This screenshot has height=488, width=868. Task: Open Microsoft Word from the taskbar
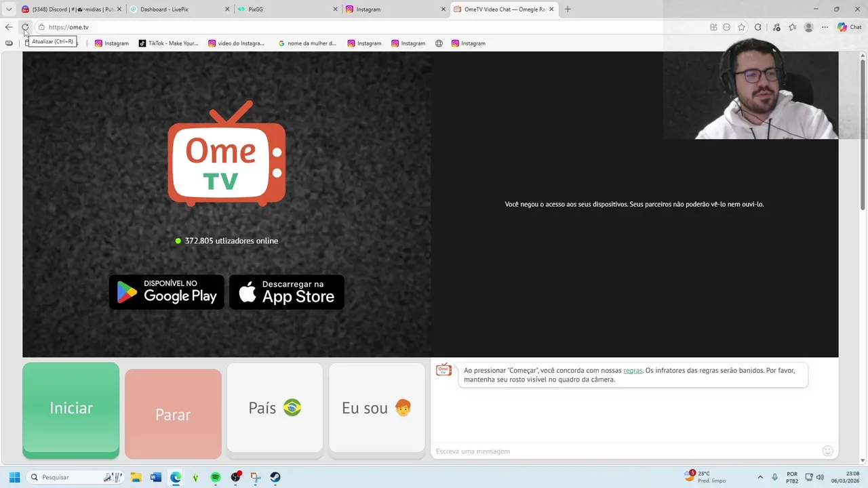156,477
